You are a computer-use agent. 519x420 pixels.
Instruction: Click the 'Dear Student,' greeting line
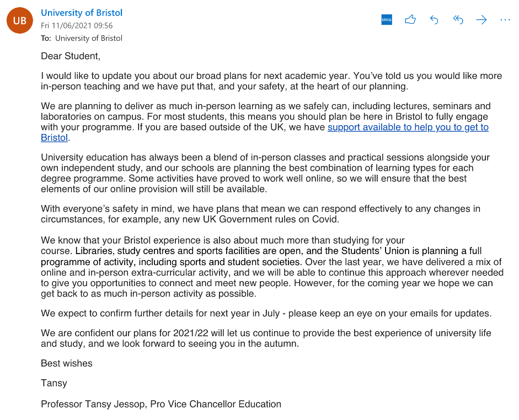coord(71,56)
